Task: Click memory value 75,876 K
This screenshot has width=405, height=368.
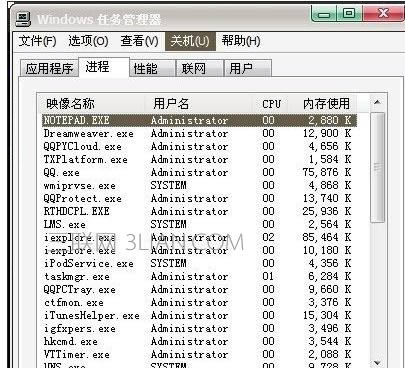Action: point(327,172)
